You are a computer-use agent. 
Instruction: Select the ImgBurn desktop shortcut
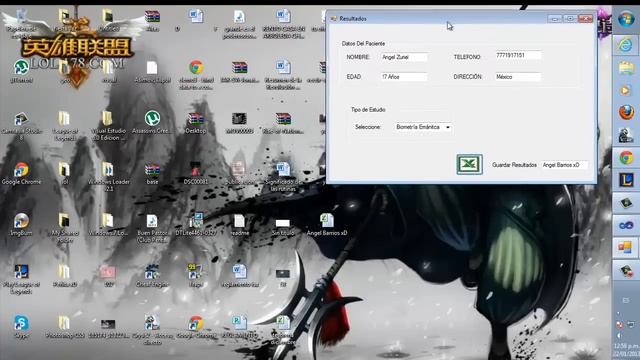point(21,224)
